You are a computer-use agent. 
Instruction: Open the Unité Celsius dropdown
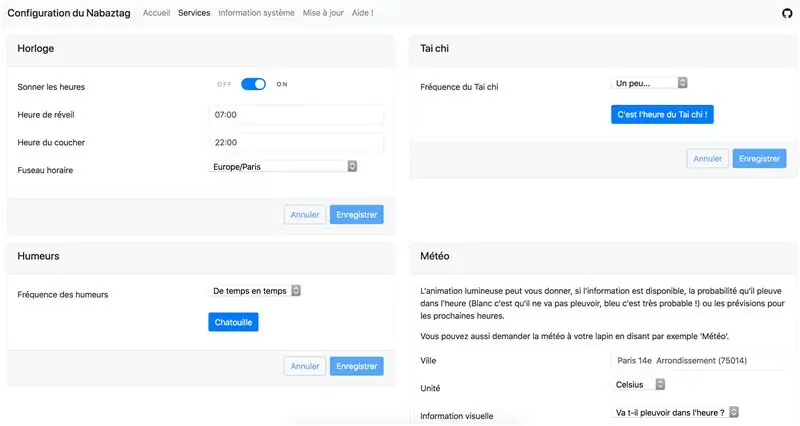[x=638, y=385]
